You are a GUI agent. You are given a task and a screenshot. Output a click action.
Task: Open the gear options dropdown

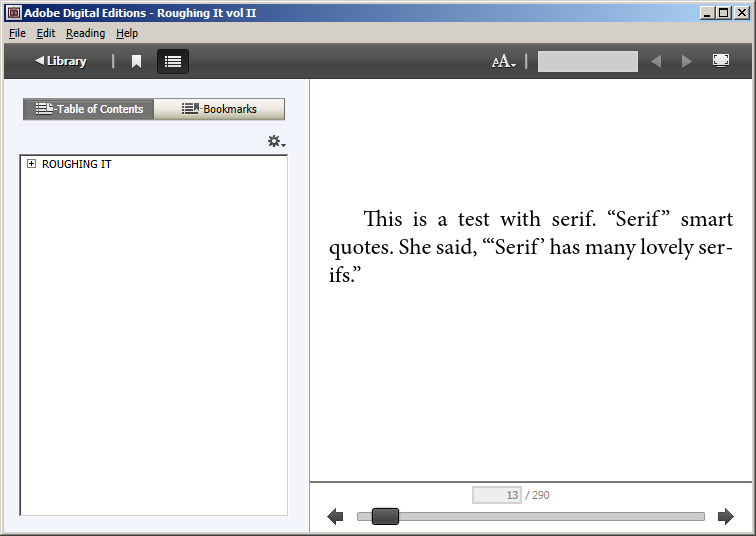[x=277, y=142]
